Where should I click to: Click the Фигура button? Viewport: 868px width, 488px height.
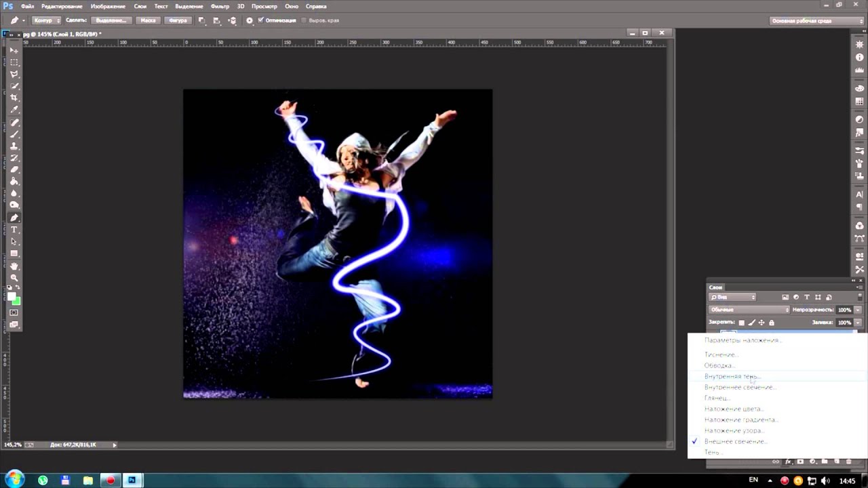[178, 20]
